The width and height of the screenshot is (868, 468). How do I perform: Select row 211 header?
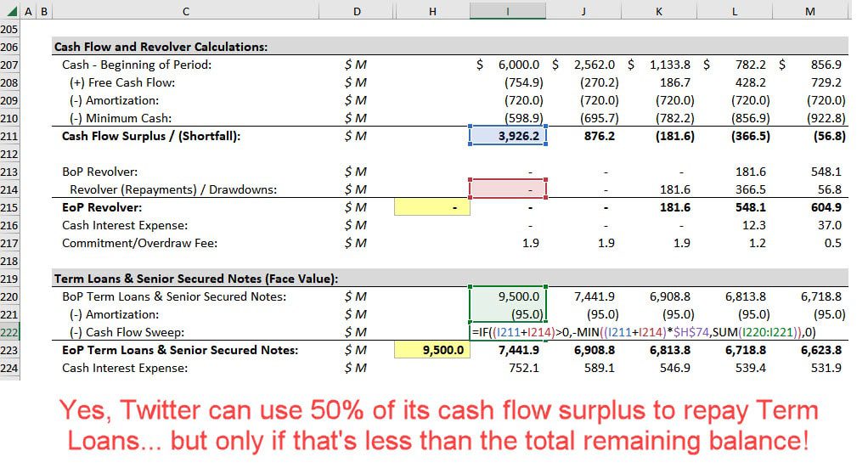[x=9, y=136]
